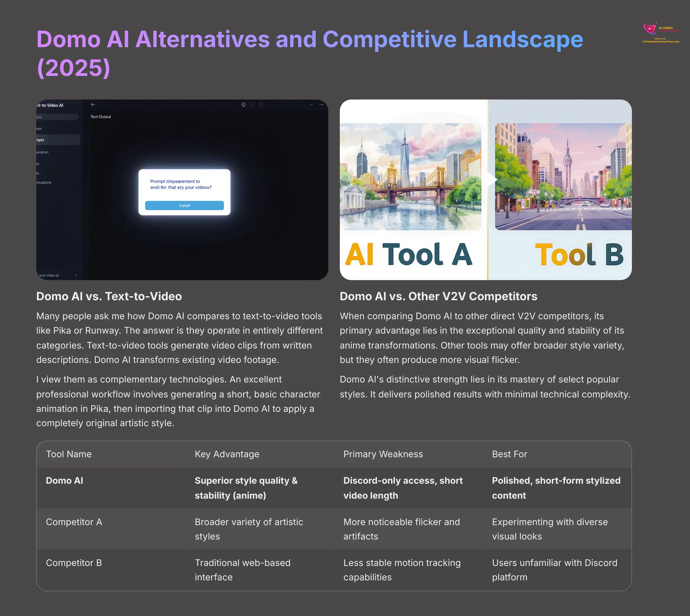Image resolution: width=690 pixels, height=616 pixels.
Task: Click 'Domo AI vs. Other V2V Competitors' heading
Action: tap(438, 296)
